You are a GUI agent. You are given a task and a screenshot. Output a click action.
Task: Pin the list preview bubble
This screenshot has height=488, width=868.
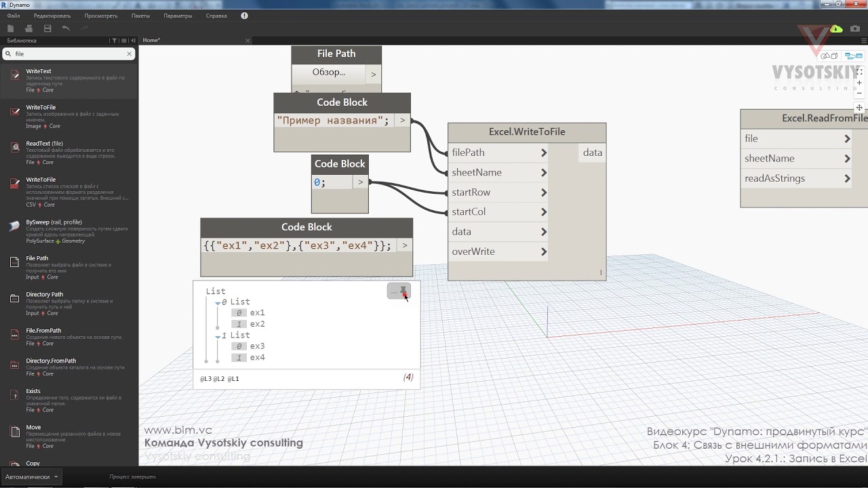pos(403,291)
